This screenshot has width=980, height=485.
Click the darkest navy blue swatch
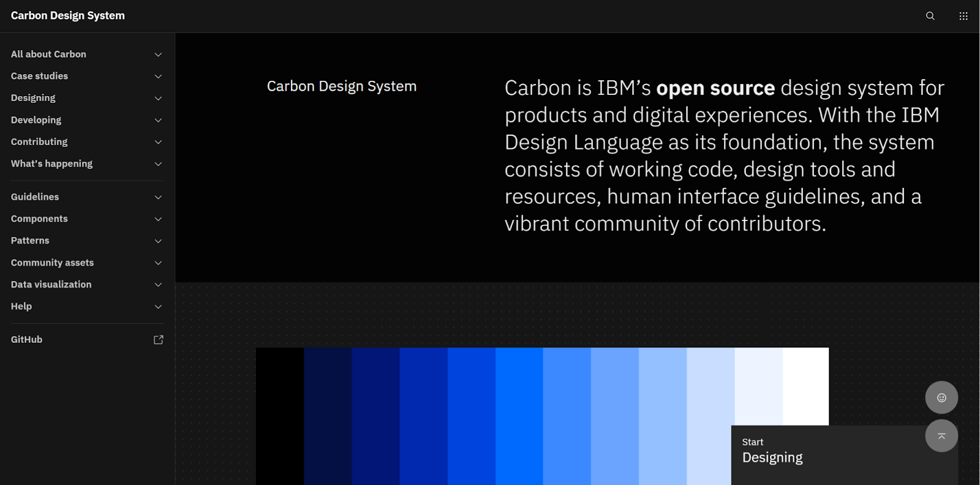coord(328,416)
